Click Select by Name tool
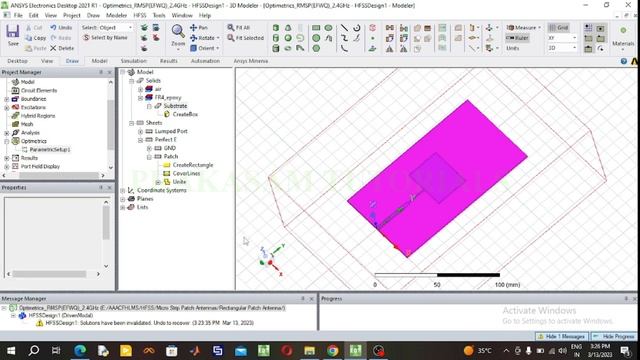The image size is (640, 360). pos(105,38)
